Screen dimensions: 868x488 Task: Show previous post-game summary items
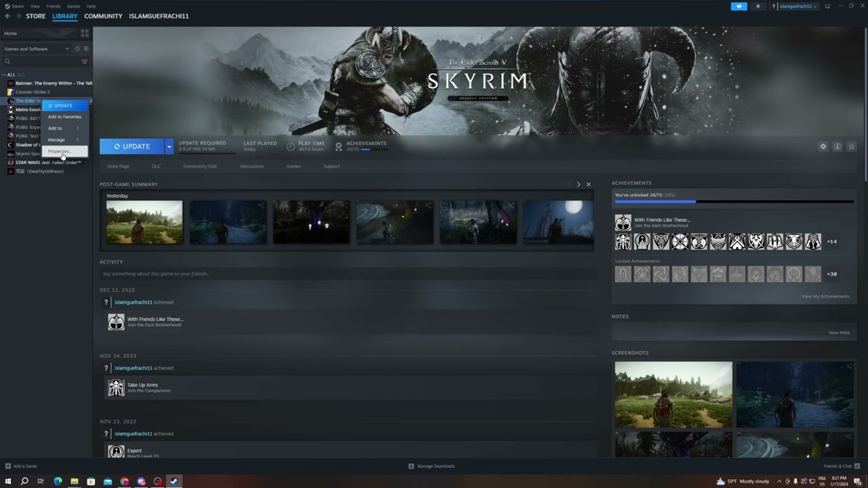point(569,184)
